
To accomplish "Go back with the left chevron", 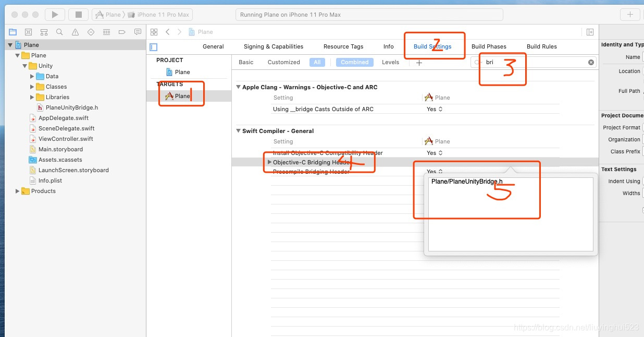I will tap(167, 32).
